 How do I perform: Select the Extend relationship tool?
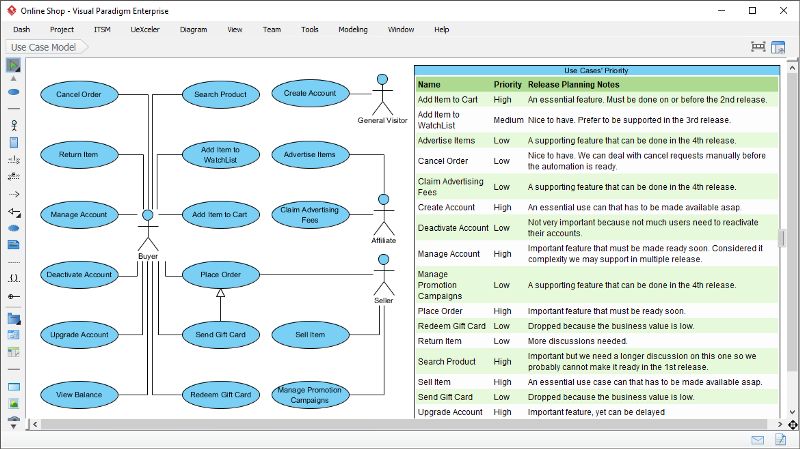[x=14, y=177]
